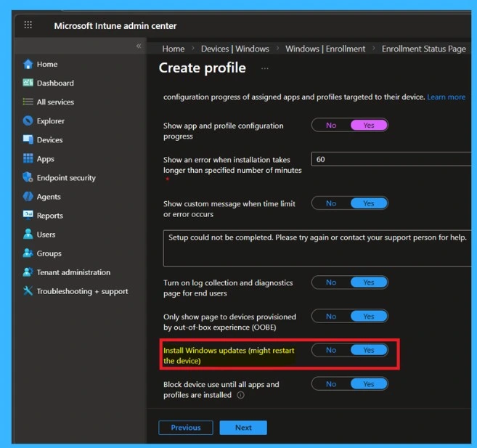Click the Endpoint security shield icon

tap(28, 177)
